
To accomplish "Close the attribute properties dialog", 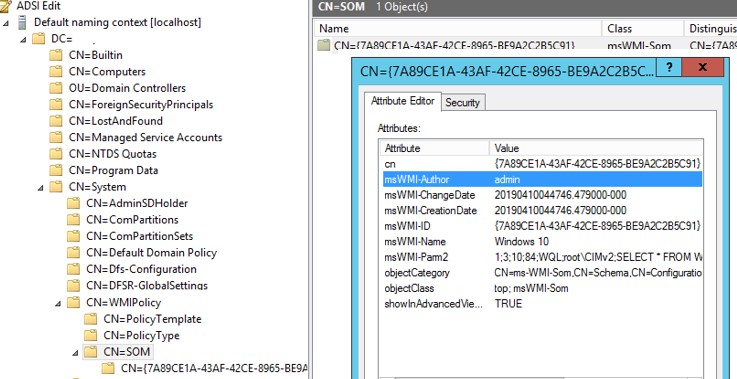I will 702,67.
